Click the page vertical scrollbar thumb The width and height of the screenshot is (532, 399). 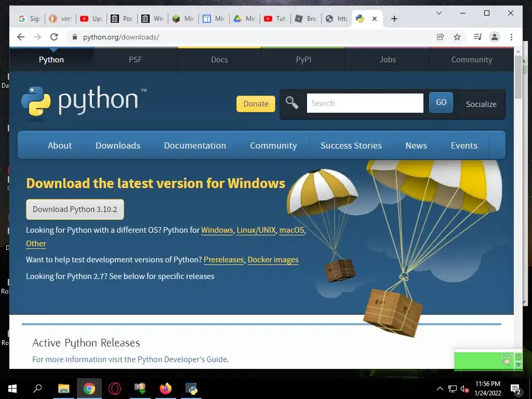point(518,77)
